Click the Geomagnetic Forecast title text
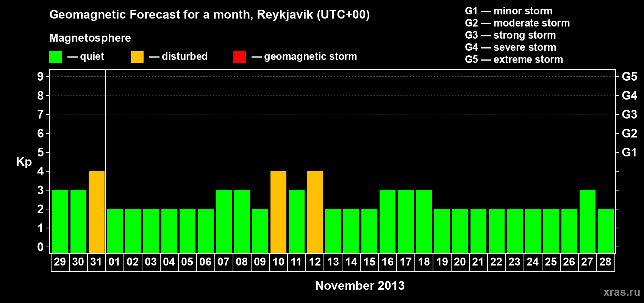644x303 pixels. (209, 15)
